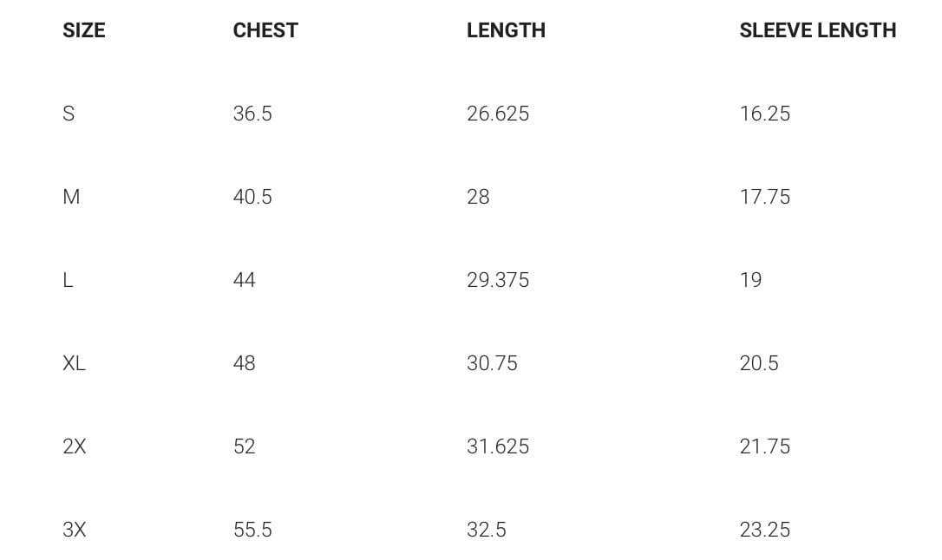
Task: Click sleeve length value 21.75
Action: point(765,446)
